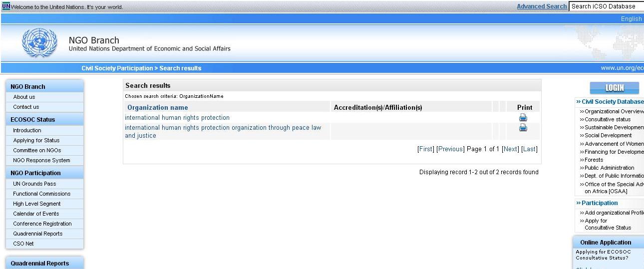Click the LOGIN button
Screen dimensions: 644x269
[x=615, y=88]
